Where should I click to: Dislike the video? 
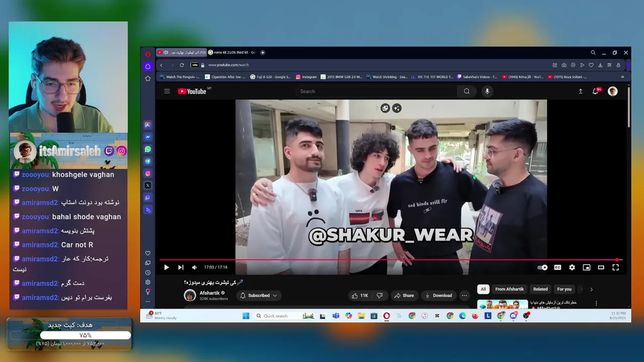click(x=380, y=296)
